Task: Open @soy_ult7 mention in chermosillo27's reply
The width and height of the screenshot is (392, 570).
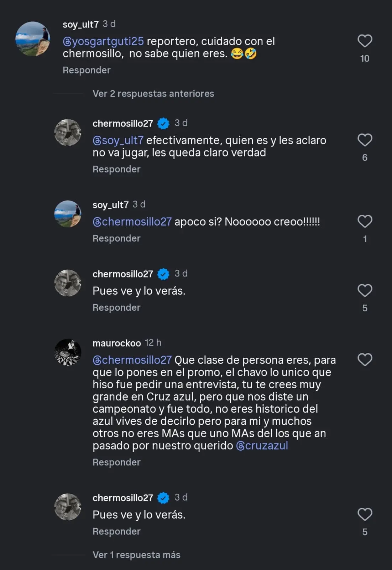Action: click(x=118, y=140)
